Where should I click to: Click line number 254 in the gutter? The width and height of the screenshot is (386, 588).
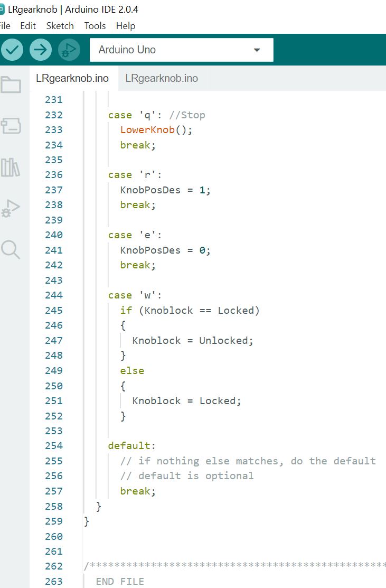(x=53, y=445)
